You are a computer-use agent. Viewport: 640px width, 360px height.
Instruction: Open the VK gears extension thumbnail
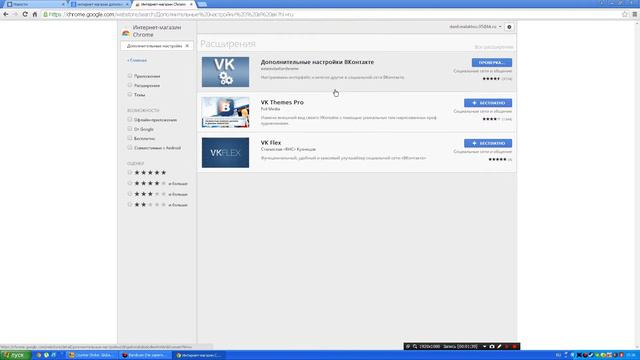[x=225, y=72]
